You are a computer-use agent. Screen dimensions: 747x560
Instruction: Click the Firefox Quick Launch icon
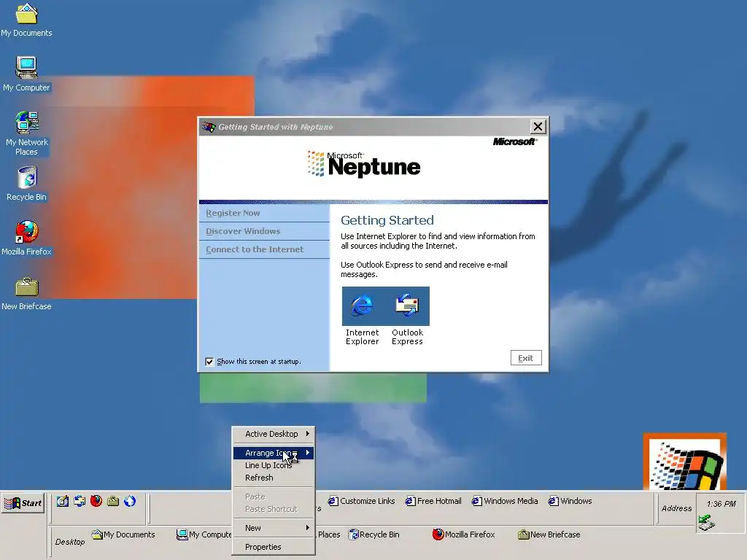96,502
